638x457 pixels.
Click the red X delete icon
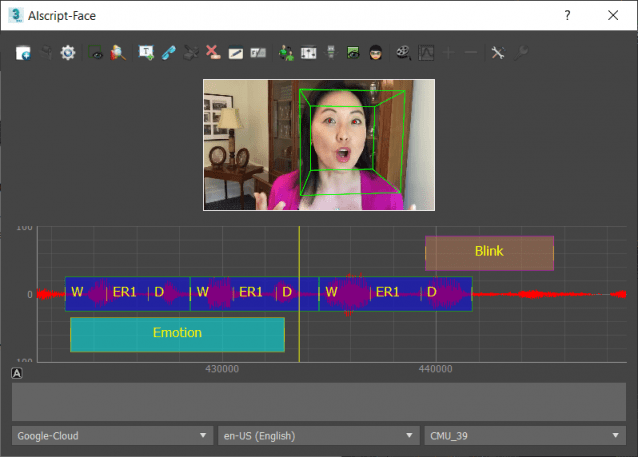213,53
